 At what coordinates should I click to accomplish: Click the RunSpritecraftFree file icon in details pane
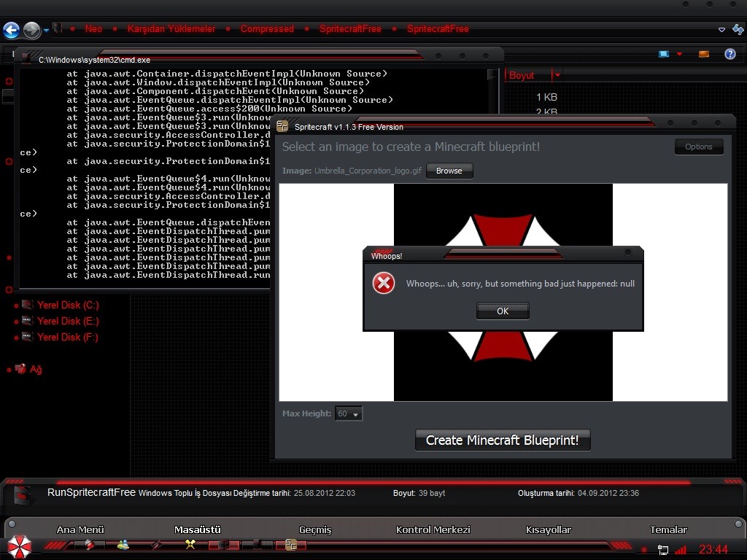[21, 496]
